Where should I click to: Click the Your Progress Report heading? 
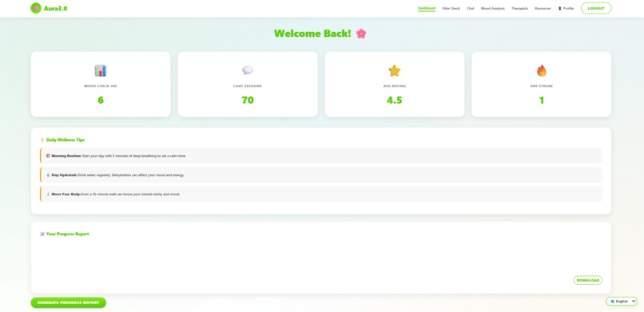point(67,234)
